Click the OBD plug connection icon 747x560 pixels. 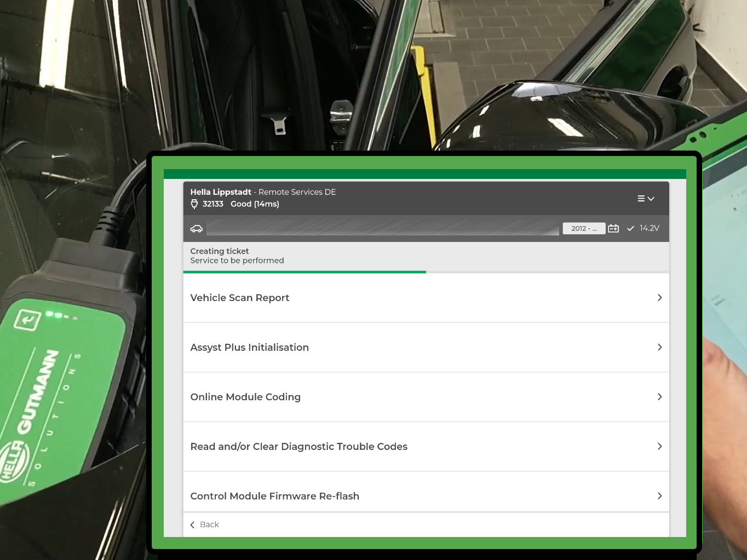(194, 204)
